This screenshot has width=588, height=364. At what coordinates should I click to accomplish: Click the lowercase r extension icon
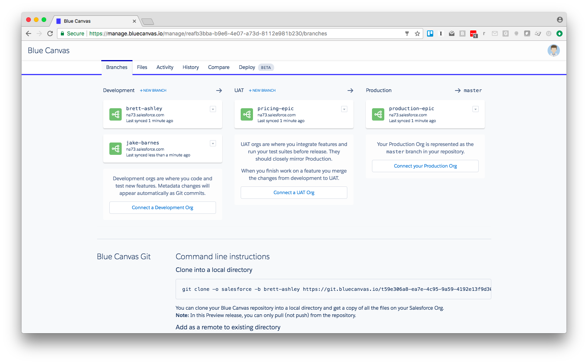tap(484, 34)
